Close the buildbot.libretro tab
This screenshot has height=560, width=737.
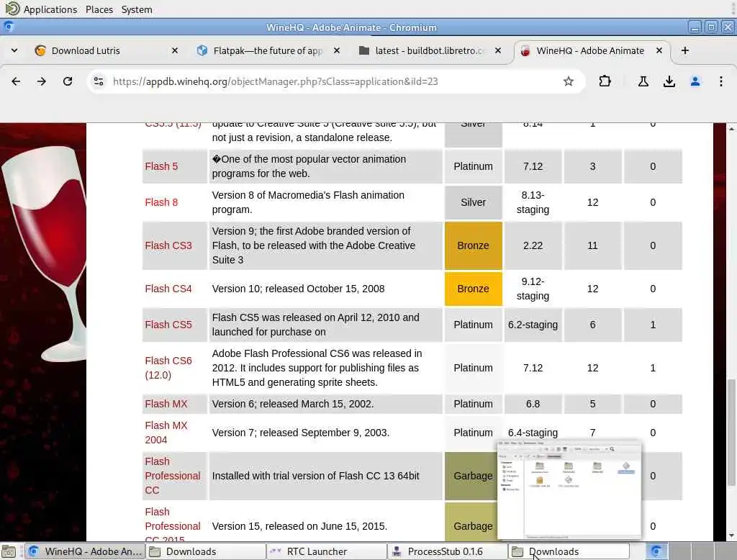(x=498, y=50)
